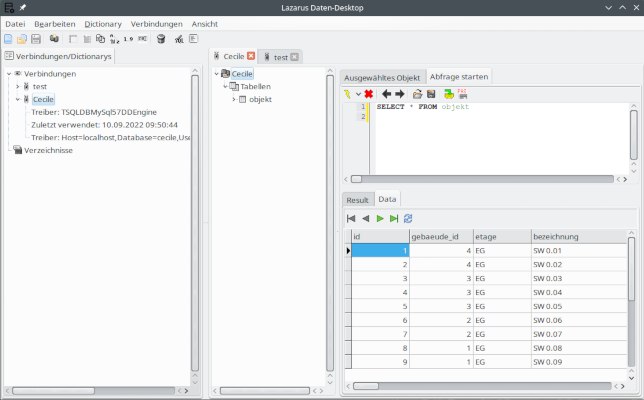Click the save floppy disk icon in main toolbar
This screenshot has height=400, width=644.
[36, 39]
